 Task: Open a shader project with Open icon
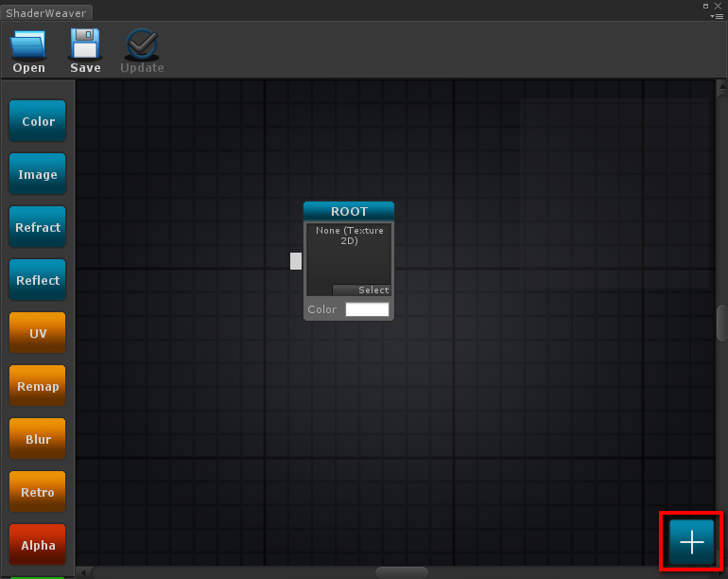pos(28,50)
